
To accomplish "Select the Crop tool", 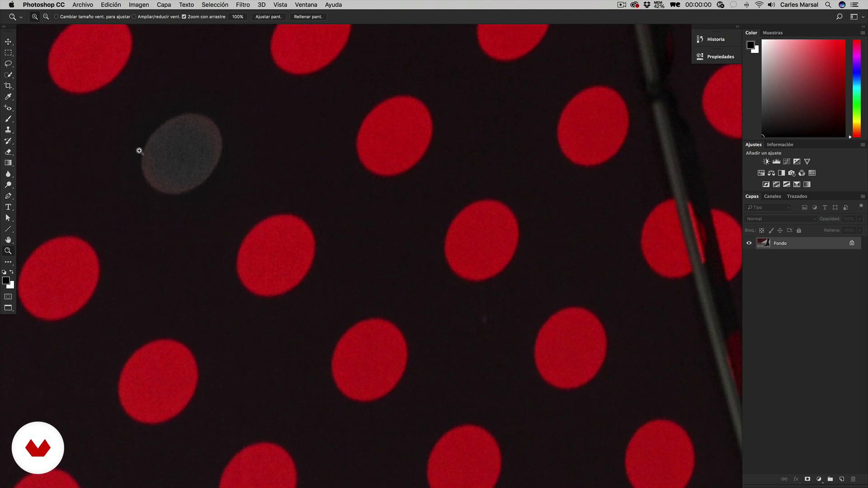I will click(x=8, y=86).
